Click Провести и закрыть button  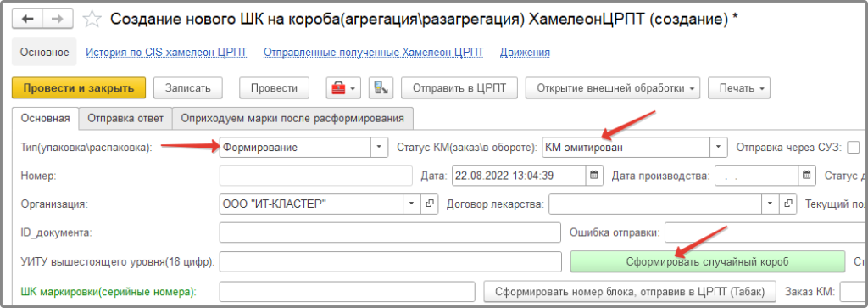[x=79, y=88]
